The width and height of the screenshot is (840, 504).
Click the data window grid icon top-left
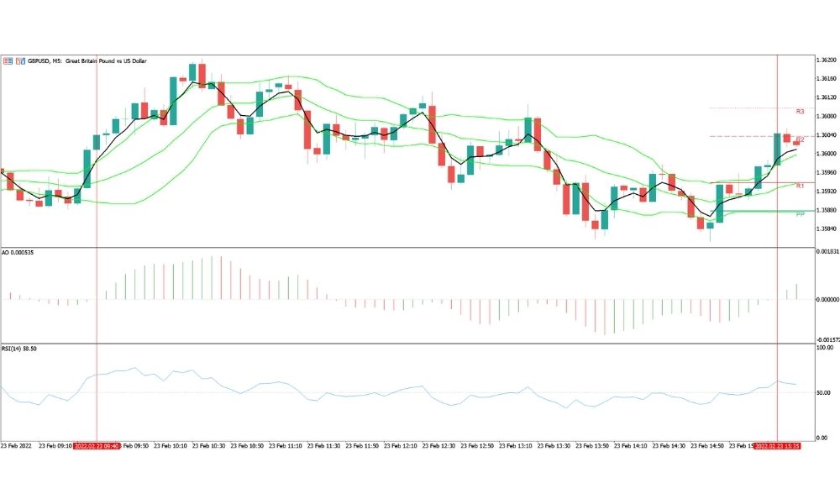pos(9,60)
